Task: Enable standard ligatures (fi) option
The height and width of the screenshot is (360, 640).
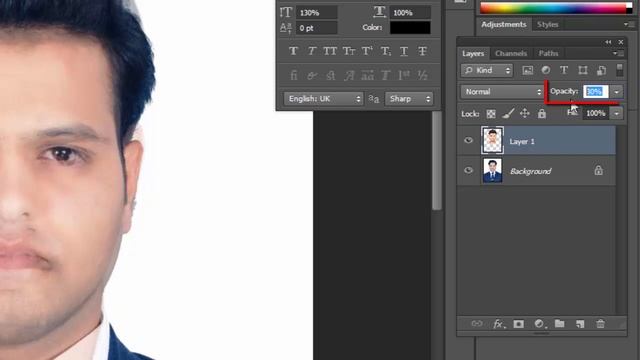Action: point(293,75)
